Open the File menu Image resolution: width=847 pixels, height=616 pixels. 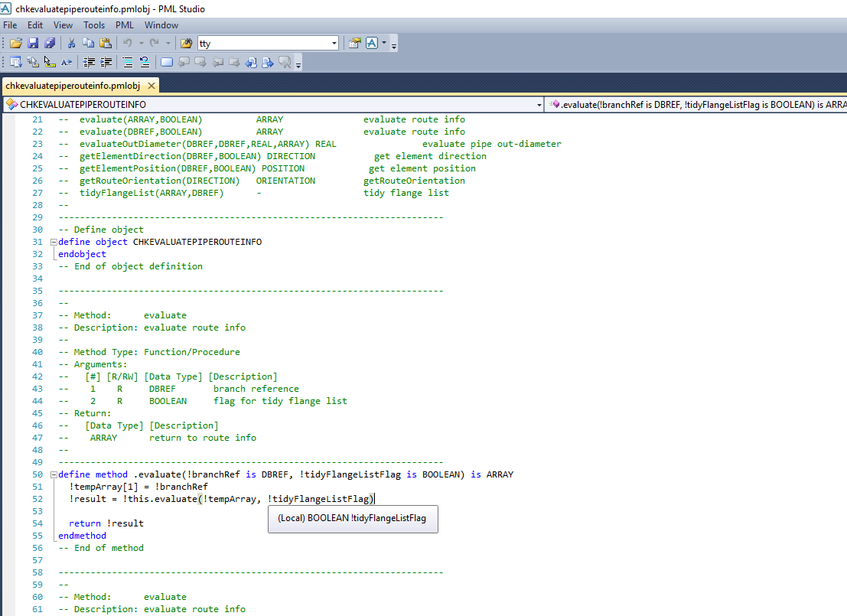[10, 24]
